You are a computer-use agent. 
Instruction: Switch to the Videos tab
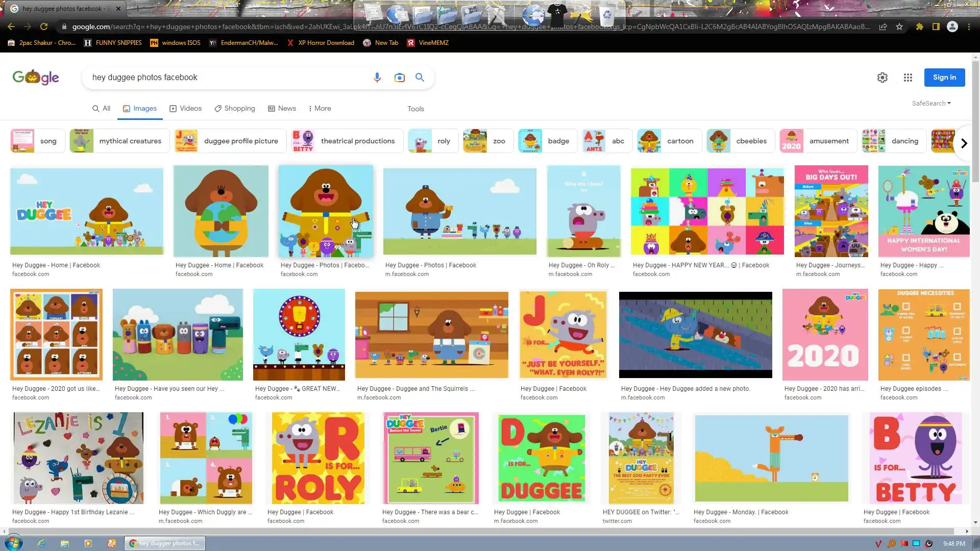[185, 109]
